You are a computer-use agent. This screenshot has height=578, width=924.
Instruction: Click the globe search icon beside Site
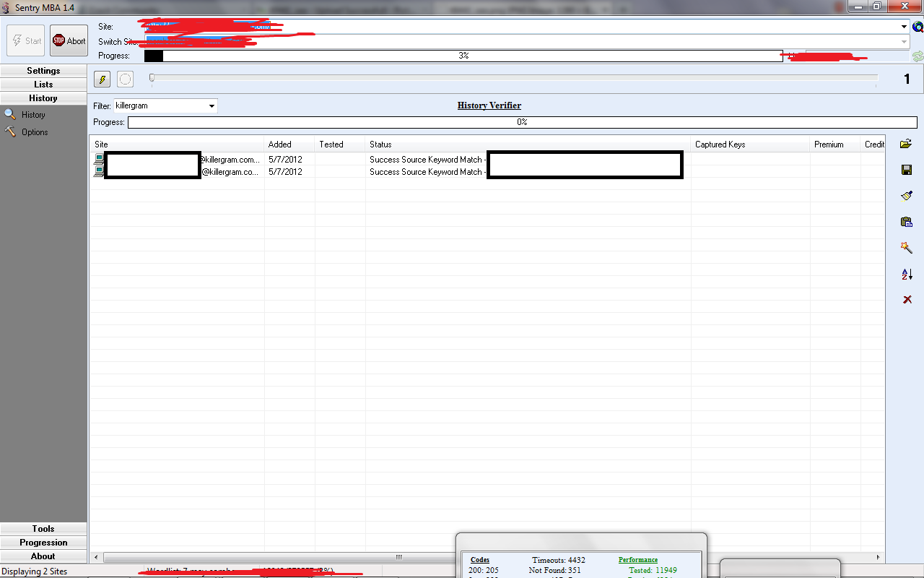pyautogui.click(x=918, y=27)
